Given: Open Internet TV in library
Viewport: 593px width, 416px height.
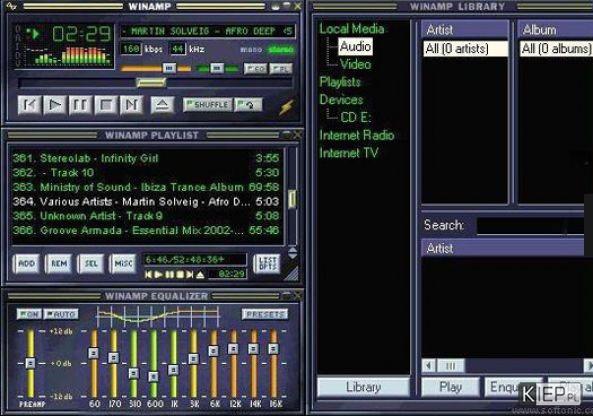Looking at the screenshot, I should [349, 153].
